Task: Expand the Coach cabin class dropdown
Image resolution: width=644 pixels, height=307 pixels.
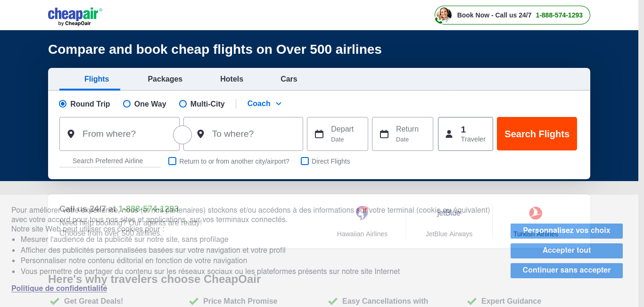Action: tap(264, 104)
